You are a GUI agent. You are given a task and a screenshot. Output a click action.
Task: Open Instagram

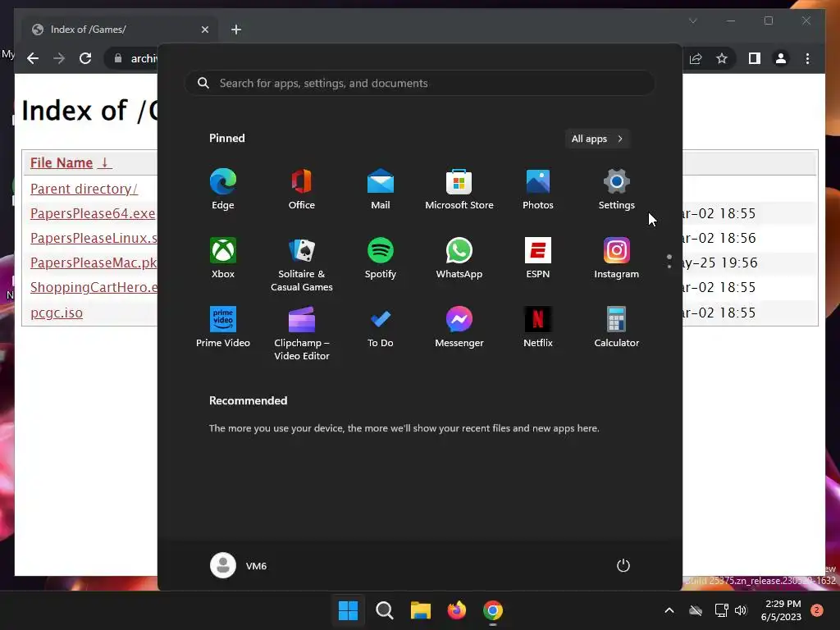(617, 258)
